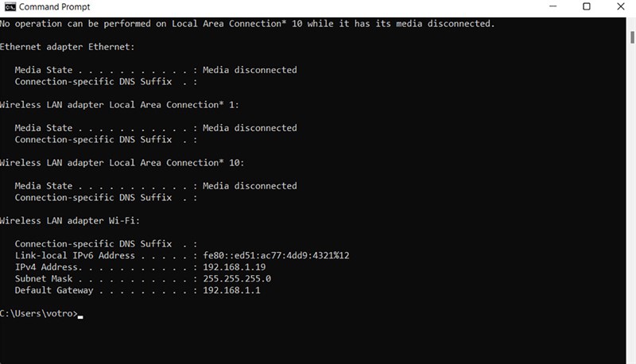
Task: Click Media disconnected text under Ethernet adapter
Action: coord(250,70)
